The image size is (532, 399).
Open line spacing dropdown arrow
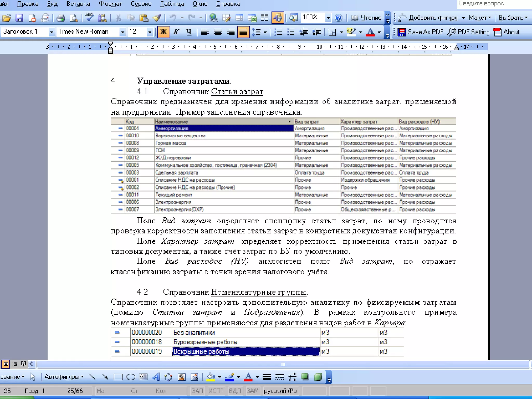(265, 32)
